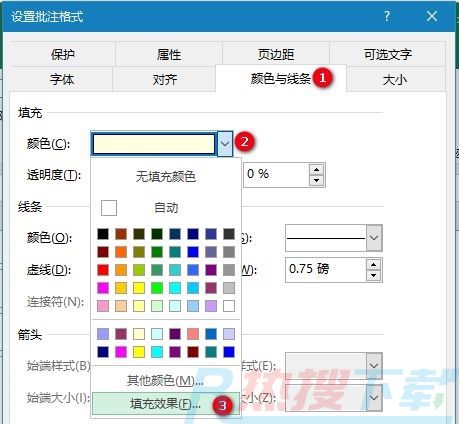Pick the green swatch in second row

click(157, 252)
